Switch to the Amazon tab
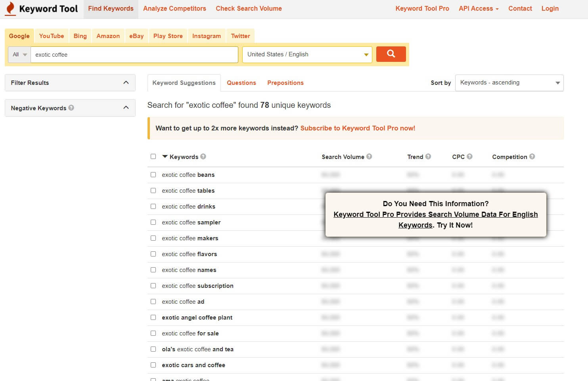Viewport: 588px width, 381px height. [108, 36]
